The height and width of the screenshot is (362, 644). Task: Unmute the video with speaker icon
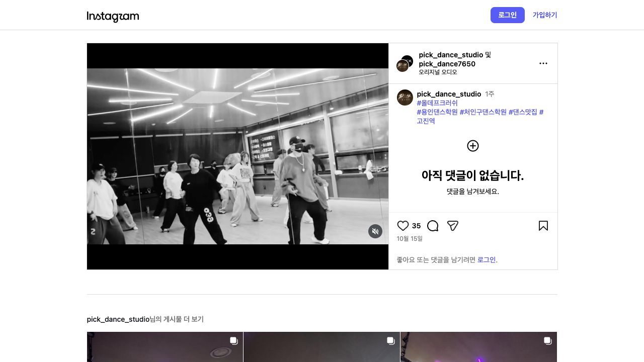coord(375,231)
